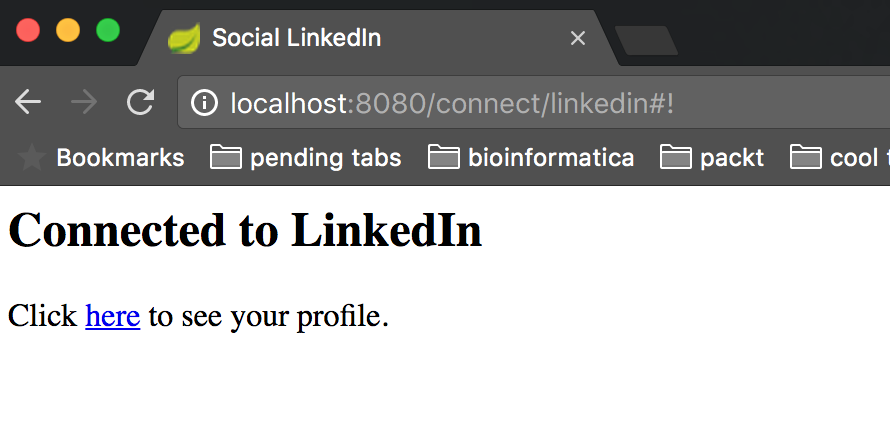890x436 pixels.
Task: Click the green maximize window button
Action: coord(108,30)
